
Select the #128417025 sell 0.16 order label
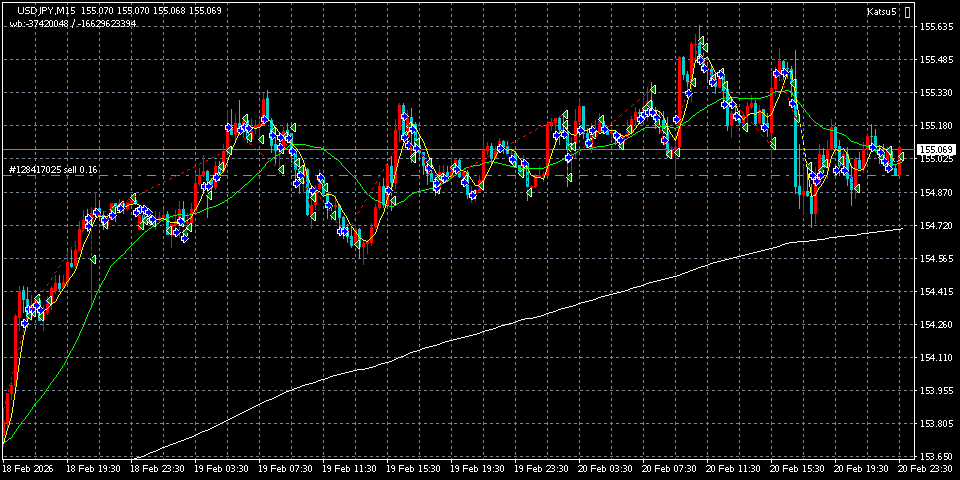tap(53, 170)
